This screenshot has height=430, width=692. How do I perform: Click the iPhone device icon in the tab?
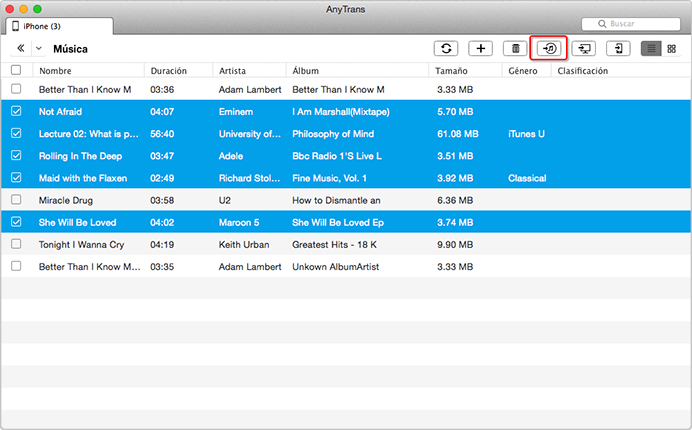point(15,26)
